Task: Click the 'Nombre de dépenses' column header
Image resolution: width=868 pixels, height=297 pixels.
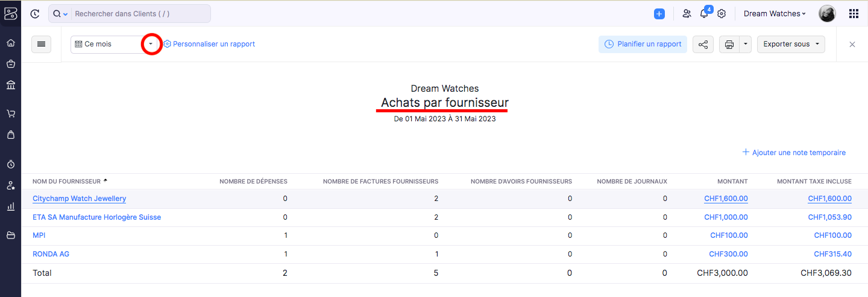Action: 253,181
